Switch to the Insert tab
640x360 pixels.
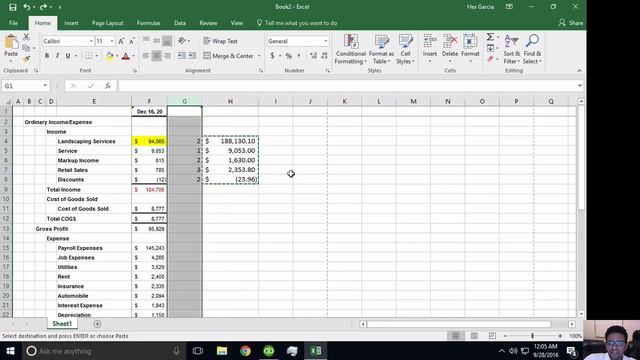71,23
